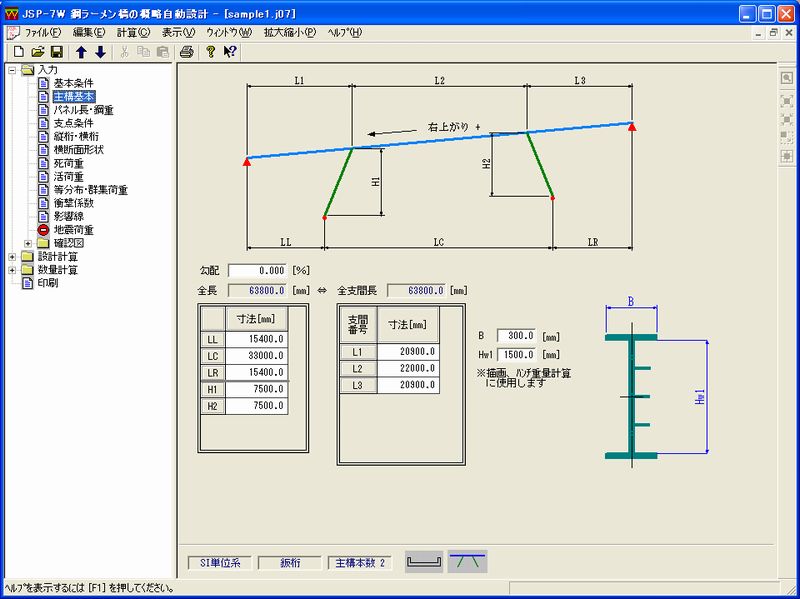Expand the 数量計算 tree node
Image resolution: width=800 pixels, height=599 pixels.
[x=11, y=270]
